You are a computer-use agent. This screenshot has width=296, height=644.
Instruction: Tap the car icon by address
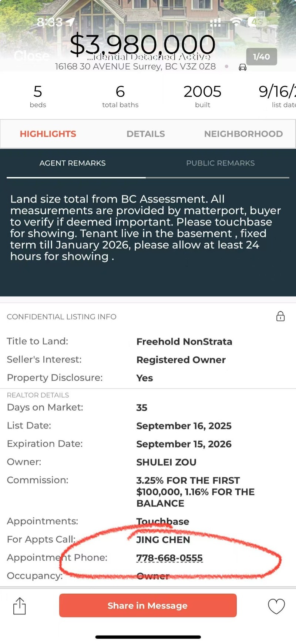[x=243, y=67]
